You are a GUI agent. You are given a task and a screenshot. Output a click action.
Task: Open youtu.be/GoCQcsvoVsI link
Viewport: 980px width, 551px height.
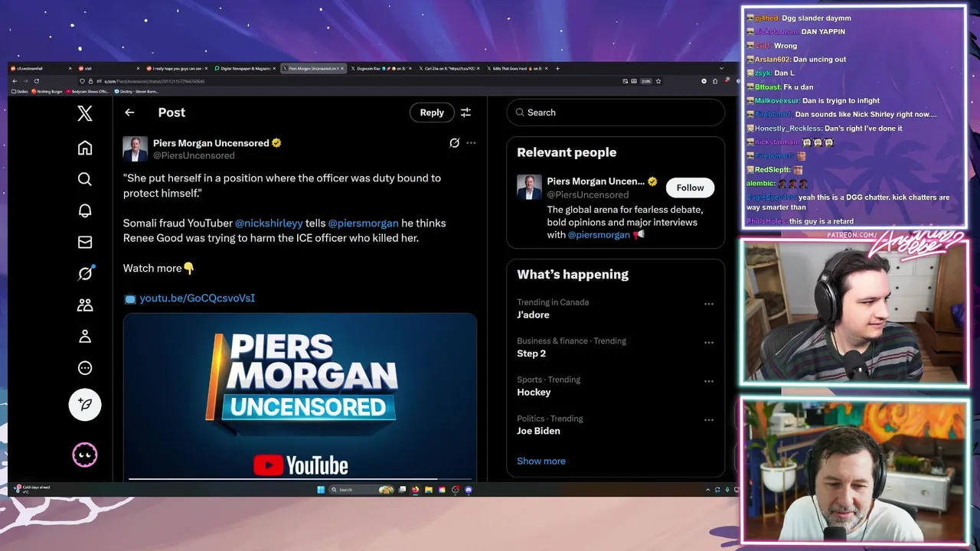[x=197, y=298]
